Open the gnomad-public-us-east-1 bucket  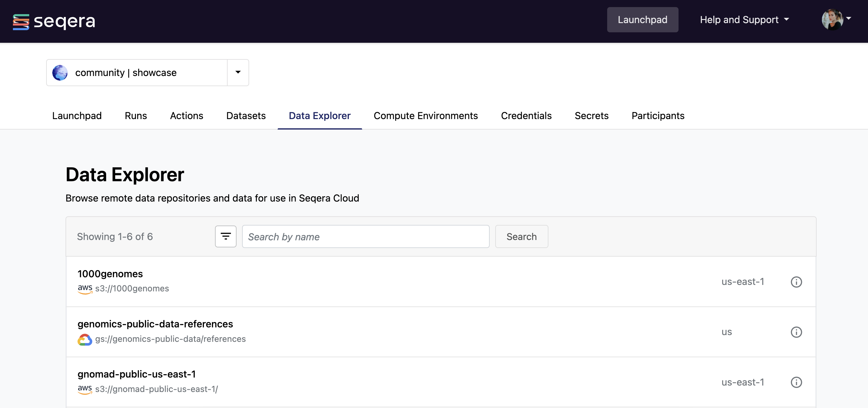[137, 374]
